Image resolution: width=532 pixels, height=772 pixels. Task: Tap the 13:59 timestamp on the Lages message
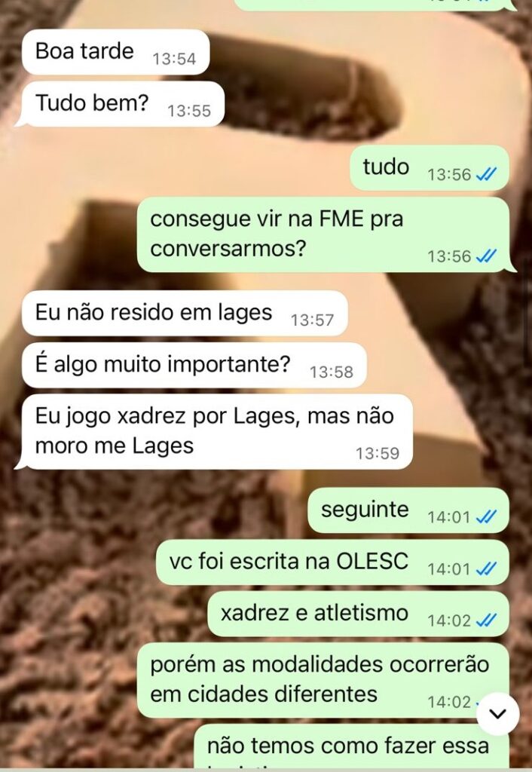pyautogui.click(x=378, y=453)
